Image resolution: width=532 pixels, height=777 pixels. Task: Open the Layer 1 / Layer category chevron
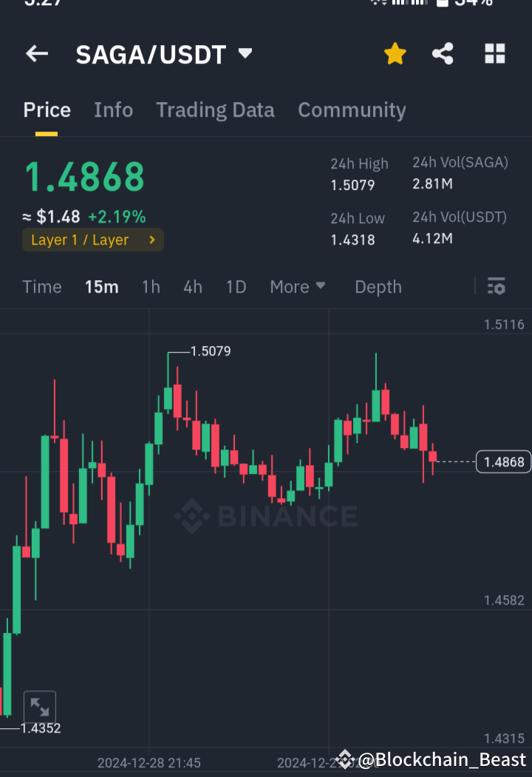coord(151,240)
